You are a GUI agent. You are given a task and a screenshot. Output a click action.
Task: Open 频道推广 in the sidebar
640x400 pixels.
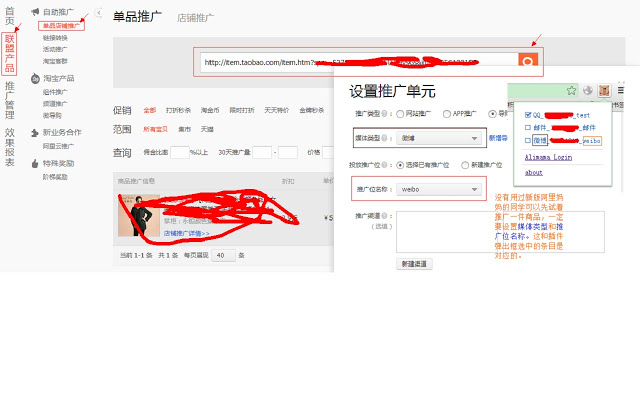(x=55, y=104)
